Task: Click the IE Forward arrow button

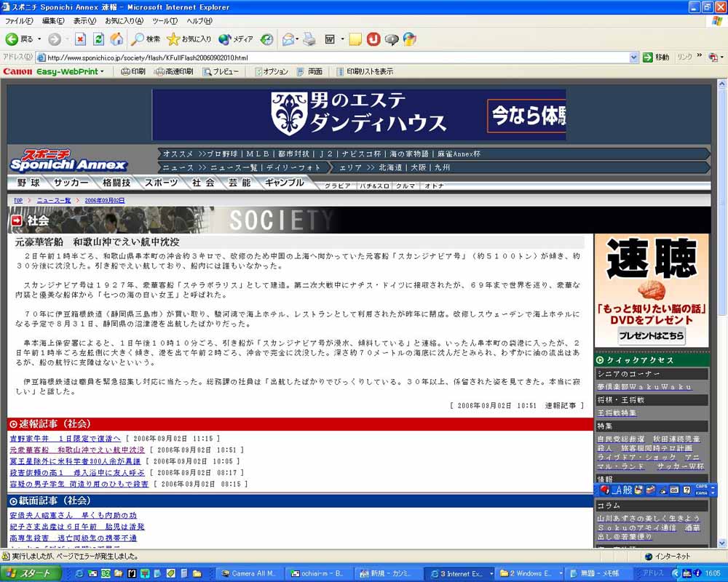Action: (55, 39)
